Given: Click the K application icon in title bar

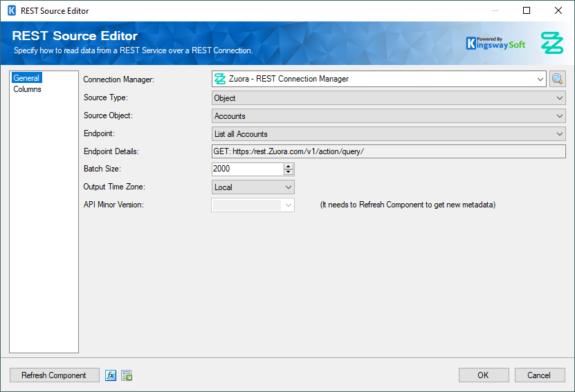Looking at the screenshot, I should 12,10.
